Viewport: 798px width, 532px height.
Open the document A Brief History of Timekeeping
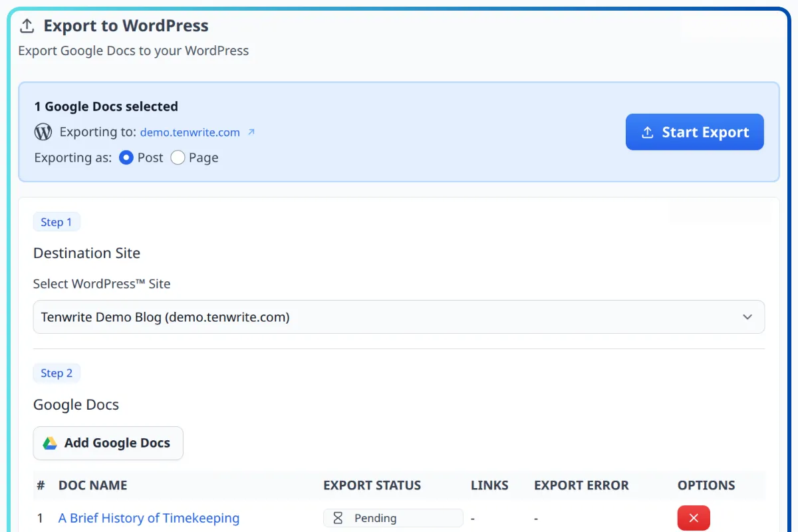tap(148, 518)
